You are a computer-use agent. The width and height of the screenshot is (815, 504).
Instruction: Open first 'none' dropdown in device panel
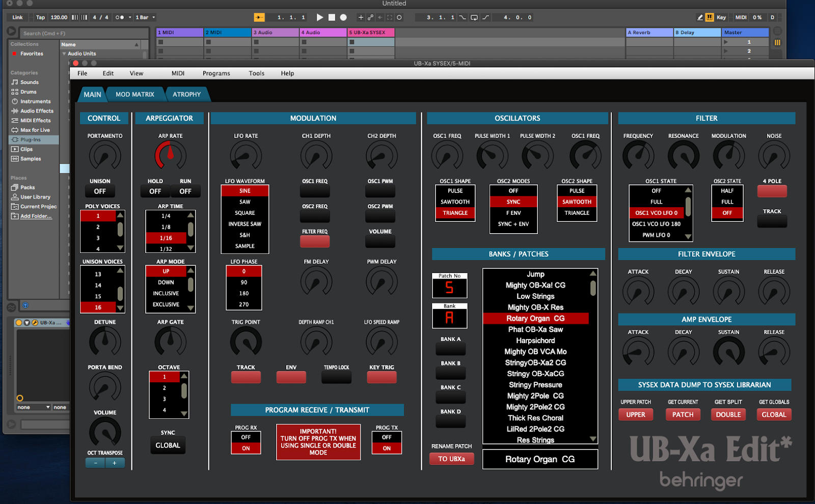[34, 407]
